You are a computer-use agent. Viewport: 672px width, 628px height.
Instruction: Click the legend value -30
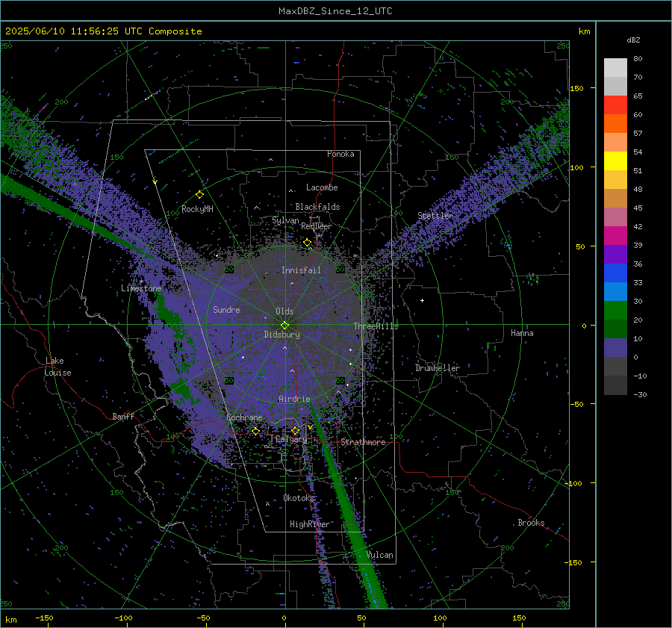tap(640, 395)
